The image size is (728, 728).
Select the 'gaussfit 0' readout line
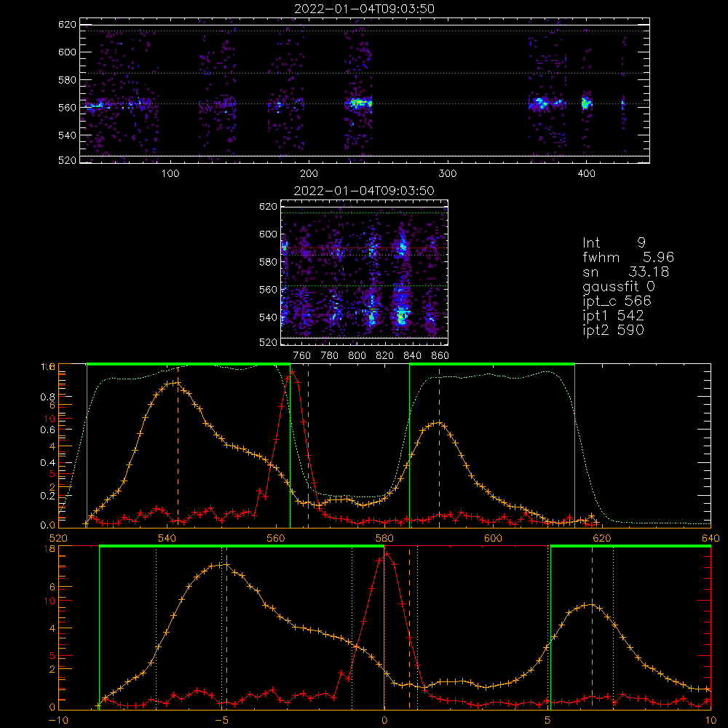coord(619,288)
